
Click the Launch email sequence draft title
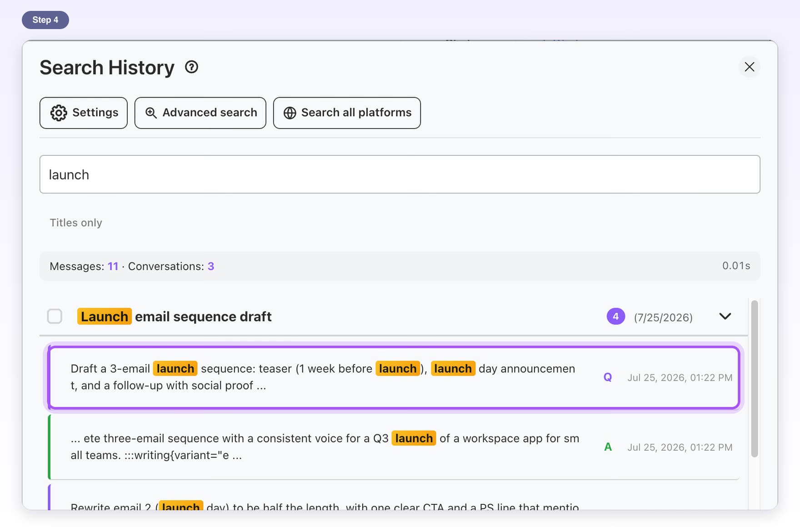[x=175, y=316]
